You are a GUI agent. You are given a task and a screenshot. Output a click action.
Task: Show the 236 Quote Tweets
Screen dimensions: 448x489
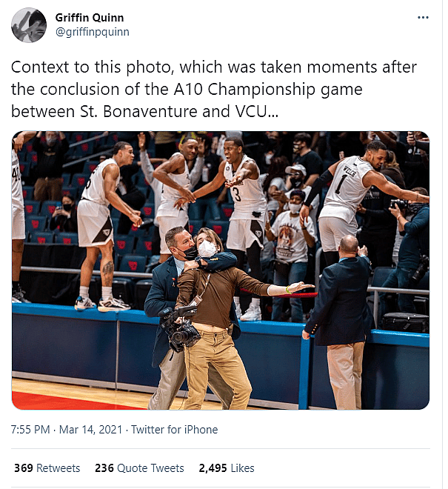pos(139,468)
